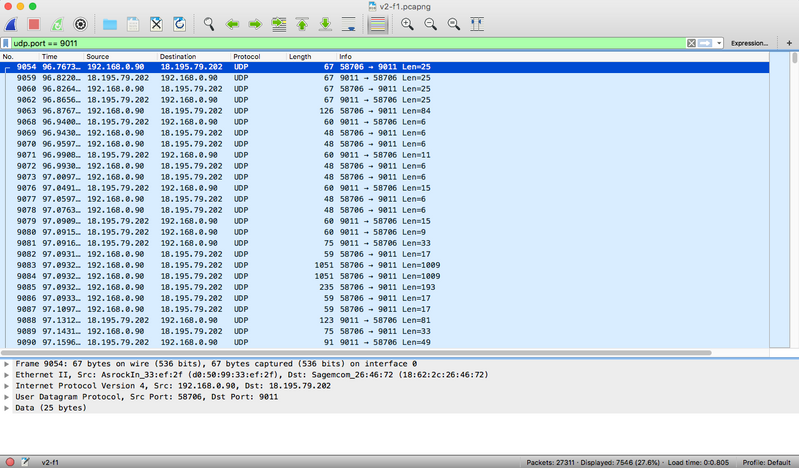
Task: Stop the running capture with red square
Action: [x=33, y=24]
